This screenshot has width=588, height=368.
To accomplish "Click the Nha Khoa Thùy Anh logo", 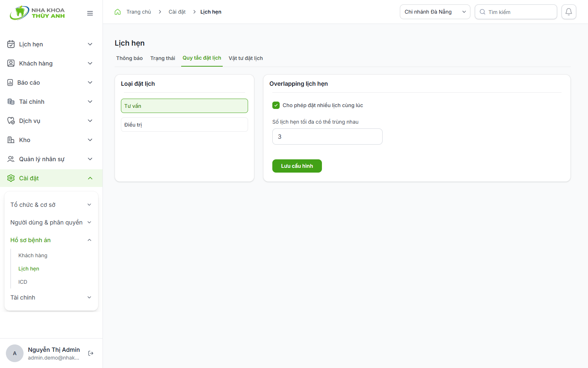I will point(37,13).
